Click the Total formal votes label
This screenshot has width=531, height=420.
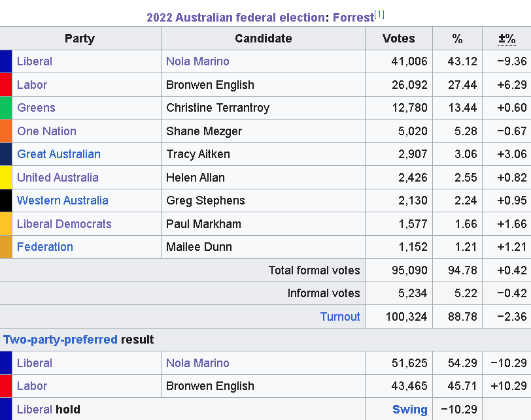[x=315, y=270]
